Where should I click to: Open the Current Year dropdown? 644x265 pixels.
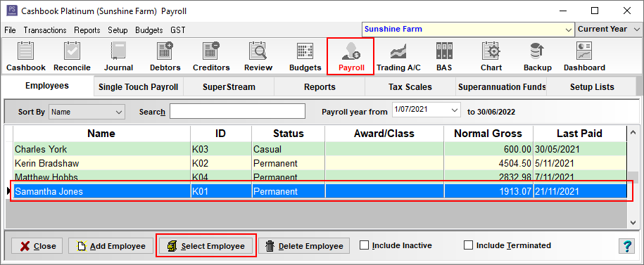pyautogui.click(x=636, y=30)
